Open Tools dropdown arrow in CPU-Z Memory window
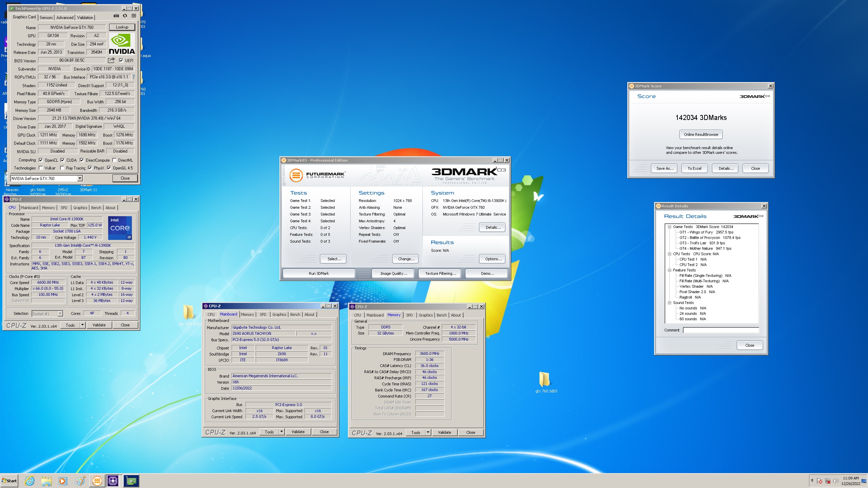This screenshot has width=868, height=488. click(x=428, y=432)
